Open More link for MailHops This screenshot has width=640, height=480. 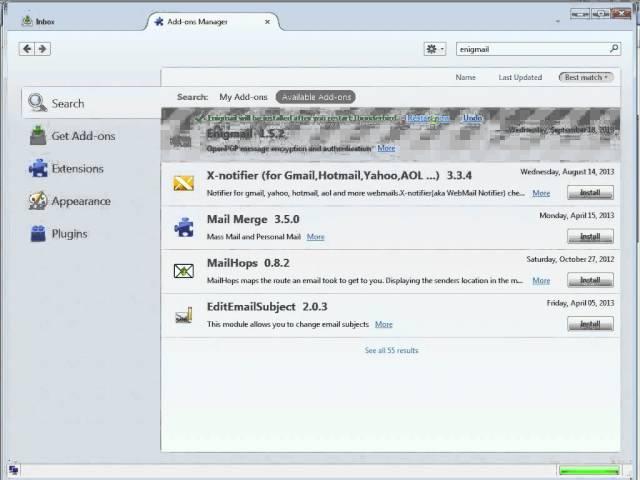click(541, 280)
